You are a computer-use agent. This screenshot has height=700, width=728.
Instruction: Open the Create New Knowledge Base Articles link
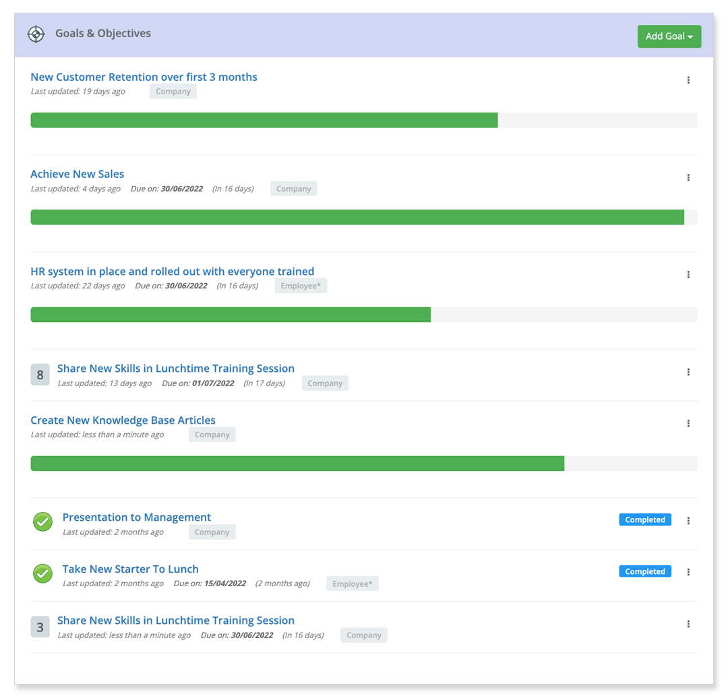coord(123,420)
